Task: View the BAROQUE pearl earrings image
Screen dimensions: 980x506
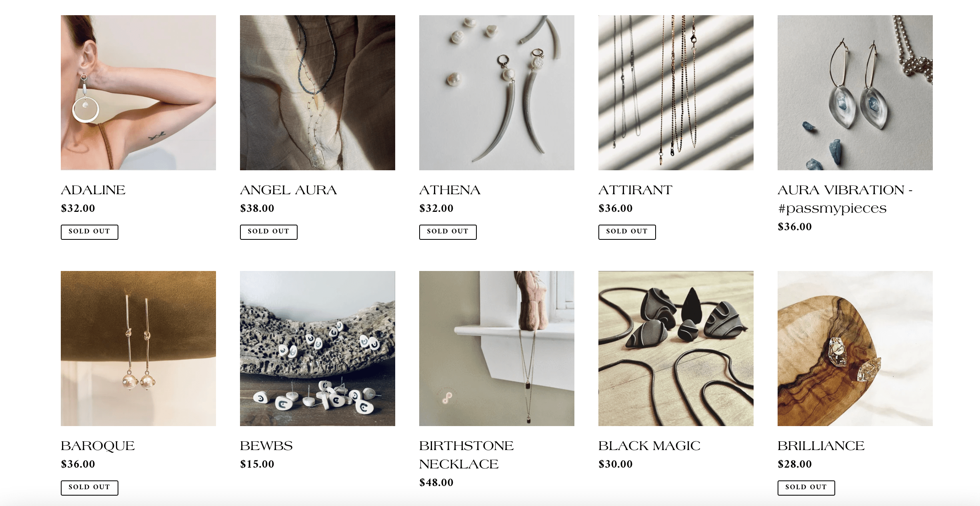Action: pyautogui.click(x=138, y=349)
